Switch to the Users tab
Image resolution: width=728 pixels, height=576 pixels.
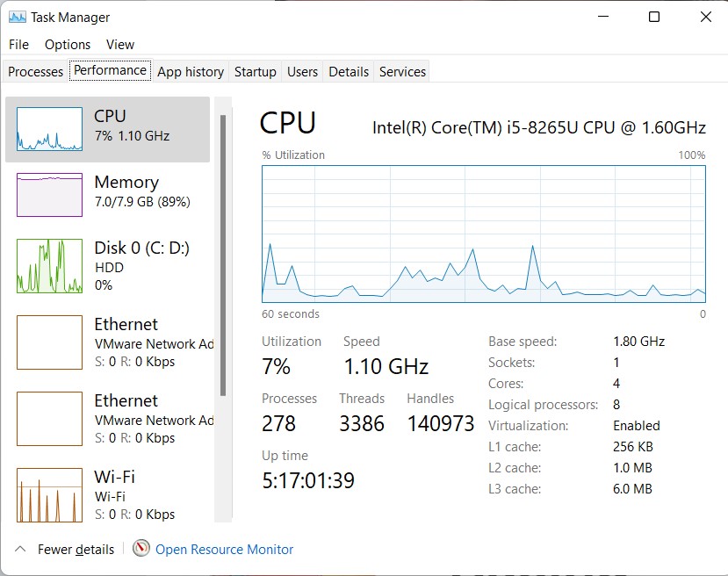(302, 71)
